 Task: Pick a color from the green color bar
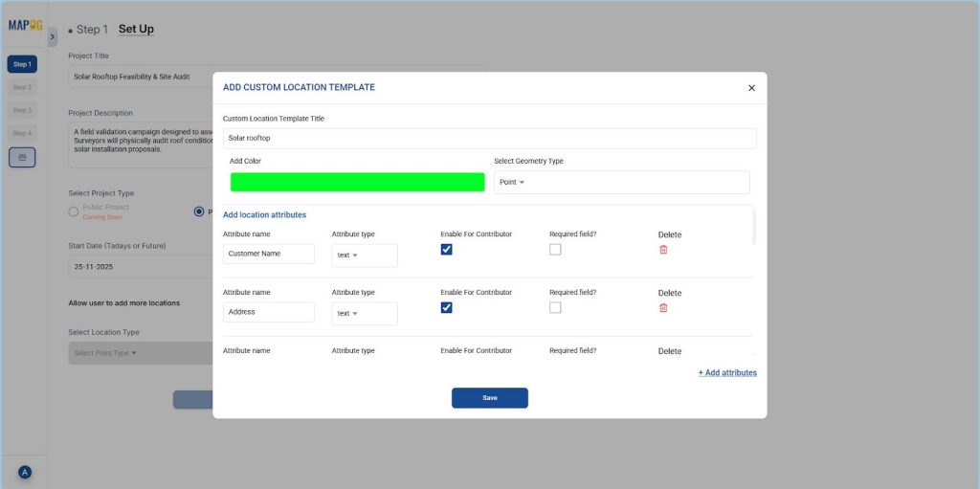(x=358, y=182)
